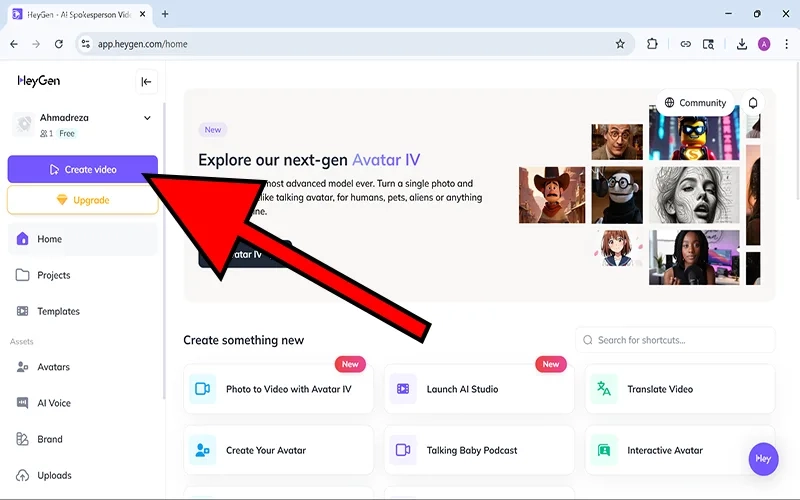Open Chrome profile avatar
Viewport: 800px width, 500px height.
765,44
